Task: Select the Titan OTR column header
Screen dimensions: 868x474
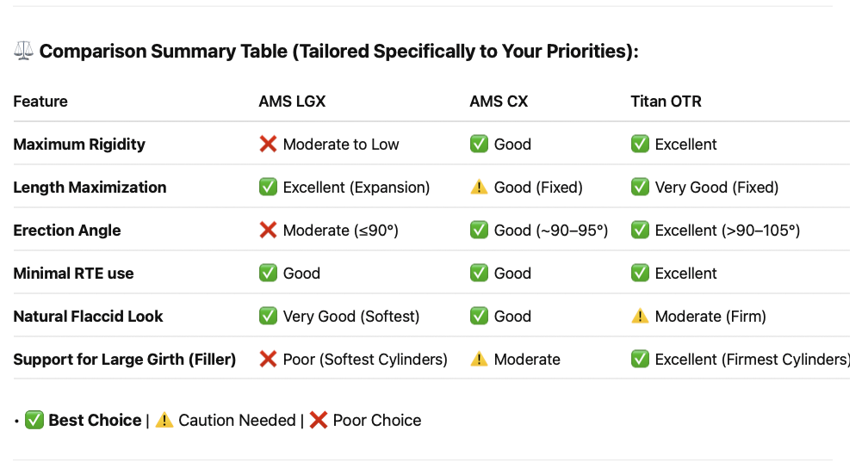Action: (x=666, y=102)
